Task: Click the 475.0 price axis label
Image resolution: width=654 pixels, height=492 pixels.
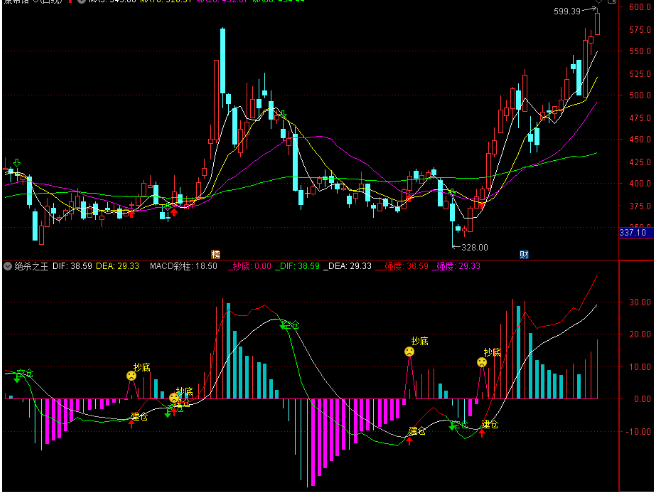Action: (641, 118)
